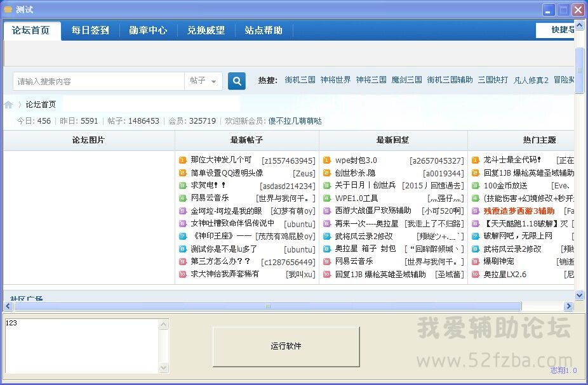Open the 勋章中心 tab
Image resolution: width=588 pixels, height=385 pixels.
pyautogui.click(x=148, y=30)
